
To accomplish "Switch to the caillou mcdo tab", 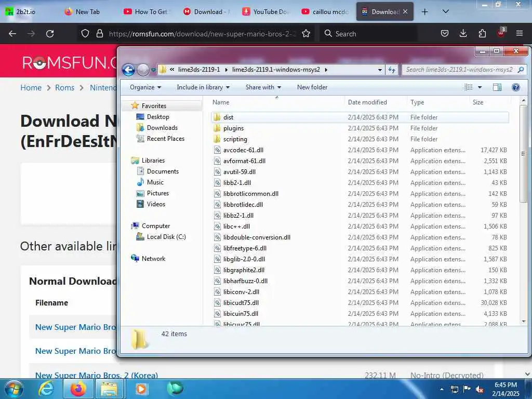I will coord(326,12).
